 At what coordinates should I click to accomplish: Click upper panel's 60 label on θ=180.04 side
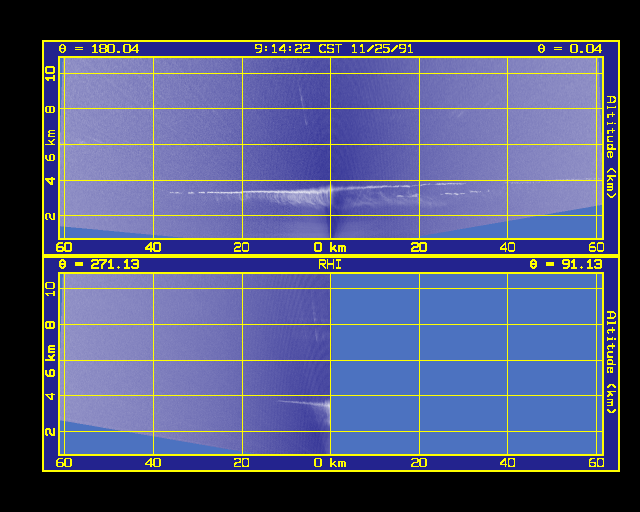point(64,247)
